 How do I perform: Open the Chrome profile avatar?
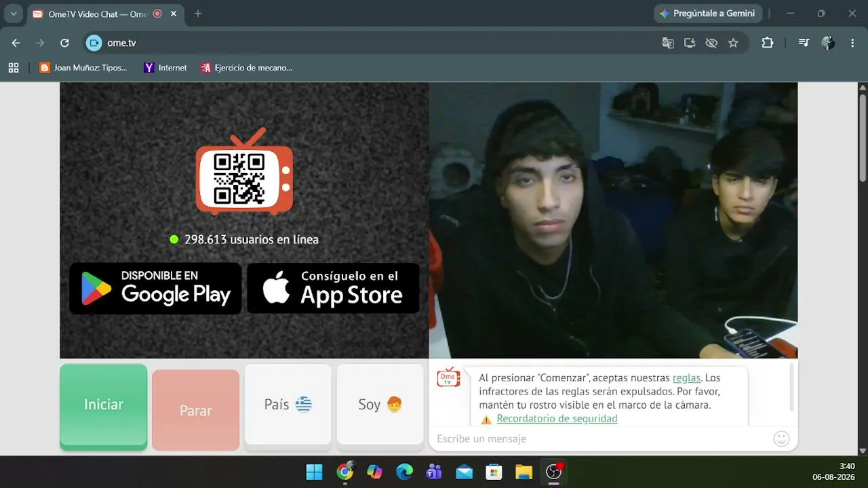click(x=828, y=43)
